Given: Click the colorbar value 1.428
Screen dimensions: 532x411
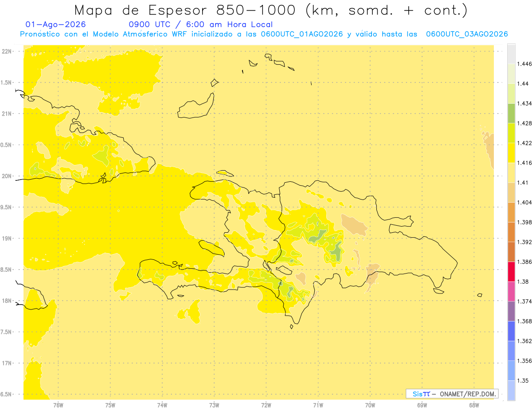Looking at the screenshot, I should coord(524,123).
